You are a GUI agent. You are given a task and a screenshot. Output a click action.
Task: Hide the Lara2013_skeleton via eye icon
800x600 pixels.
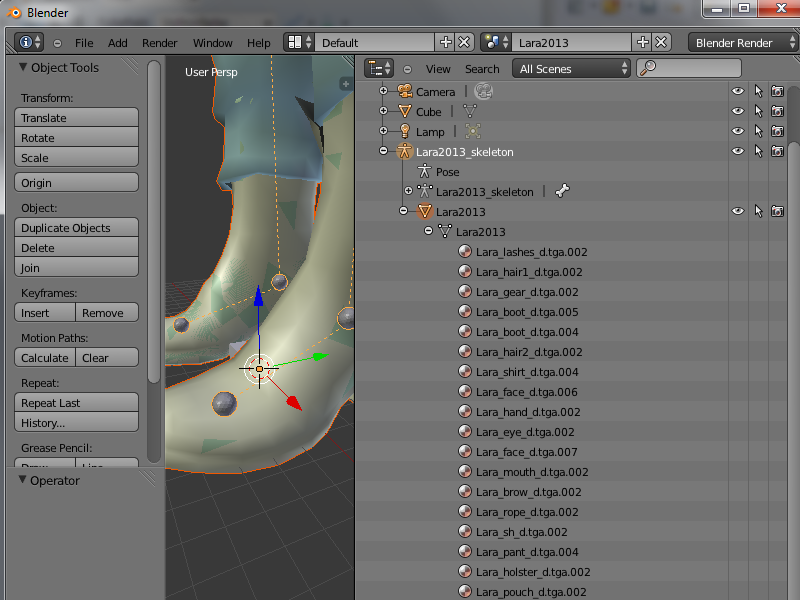click(x=738, y=151)
